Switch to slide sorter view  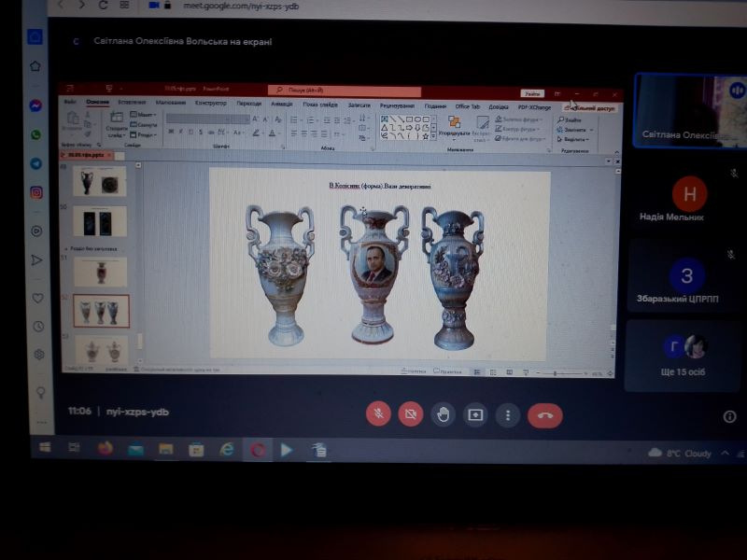point(493,372)
